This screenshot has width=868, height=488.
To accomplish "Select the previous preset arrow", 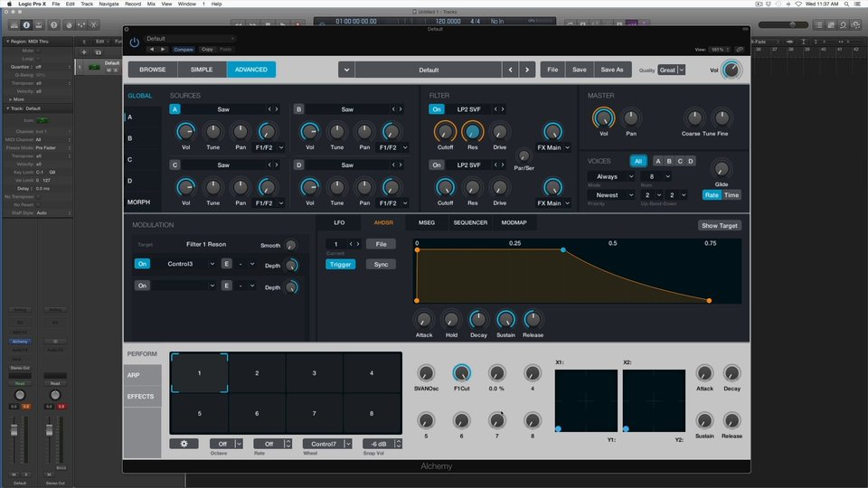I will 510,70.
